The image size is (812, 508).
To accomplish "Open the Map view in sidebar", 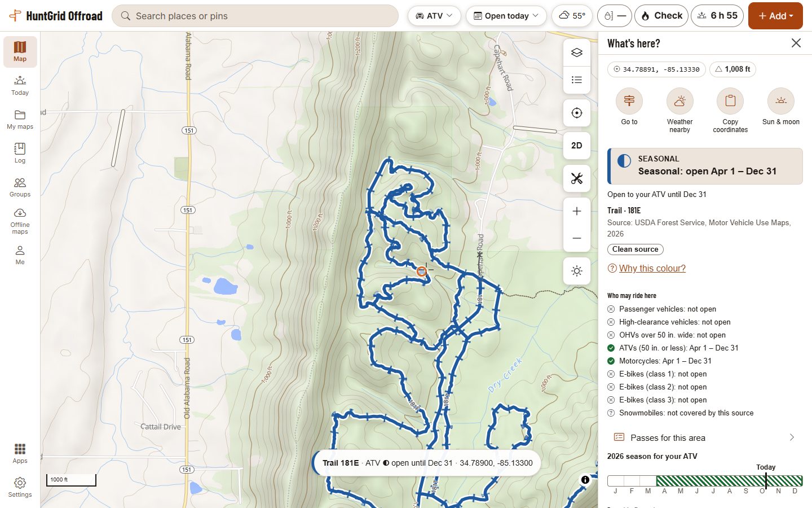I will 20,51.
